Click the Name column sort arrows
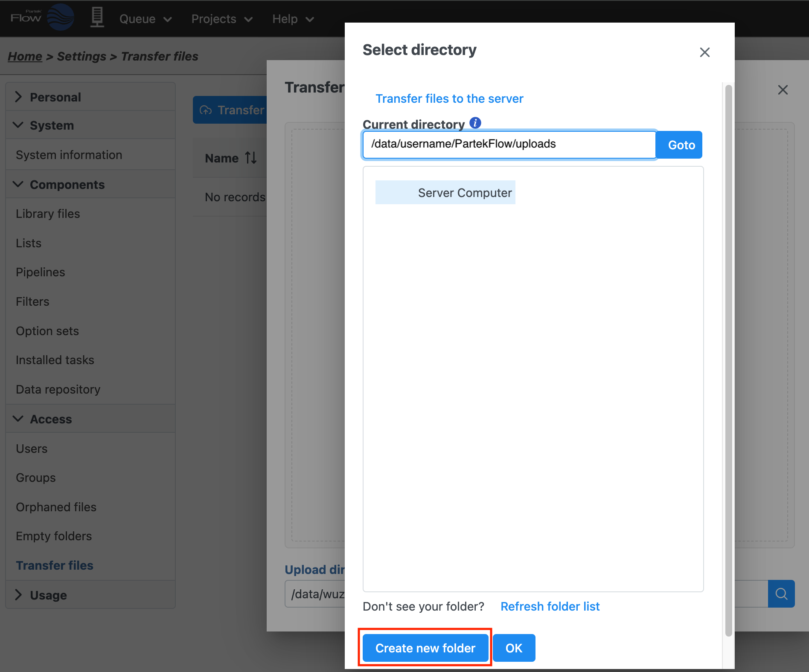Screen dimensions: 809x672 [x=251, y=158]
